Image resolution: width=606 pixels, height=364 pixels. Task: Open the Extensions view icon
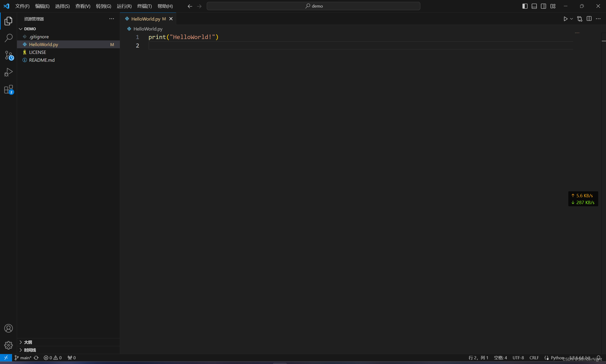pyautogui.click(x=8, y=90)
